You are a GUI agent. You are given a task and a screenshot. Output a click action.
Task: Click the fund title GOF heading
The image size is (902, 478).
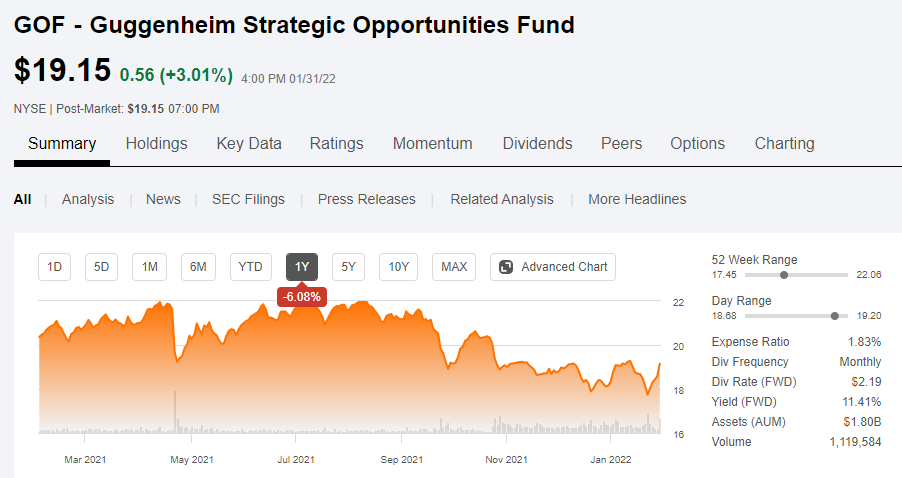point(294,25)
